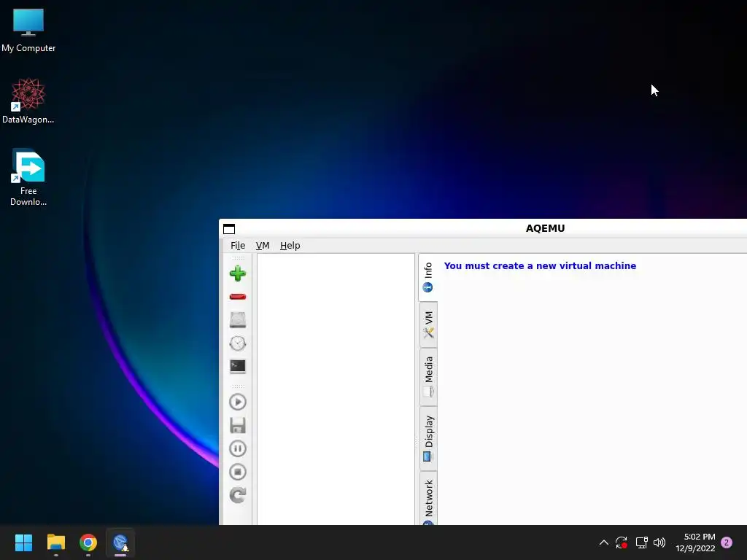Image resolution: width=747 pixels, height=560 pixels.
Task: Stop the VM with the stop button
Action: click(x=238, y=472)
